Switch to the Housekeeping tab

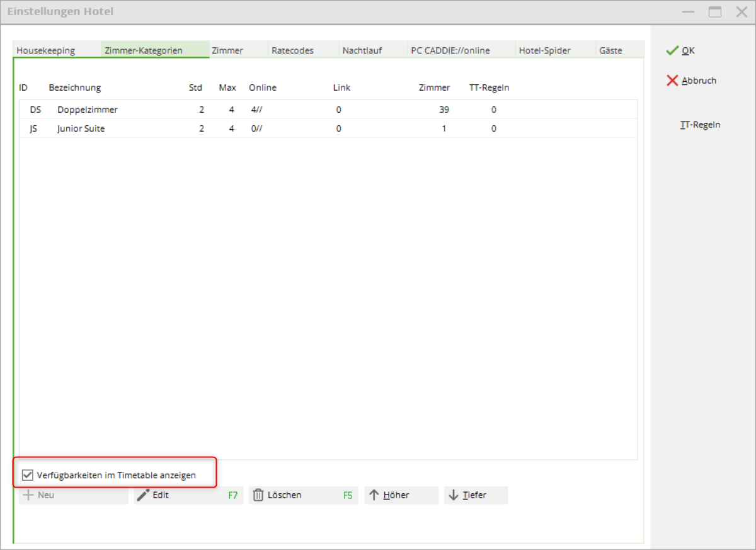[46, 50]
